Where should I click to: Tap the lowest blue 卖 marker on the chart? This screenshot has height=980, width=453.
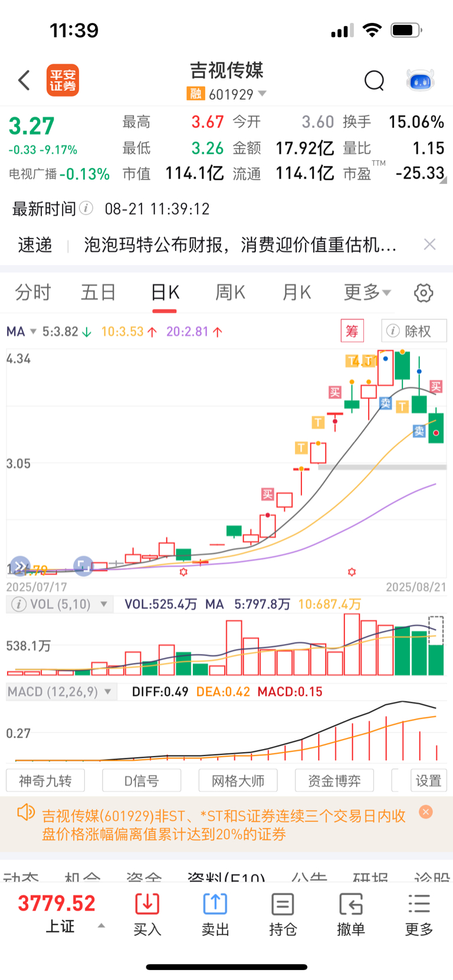pyautogui.click(x=419, y=431)
